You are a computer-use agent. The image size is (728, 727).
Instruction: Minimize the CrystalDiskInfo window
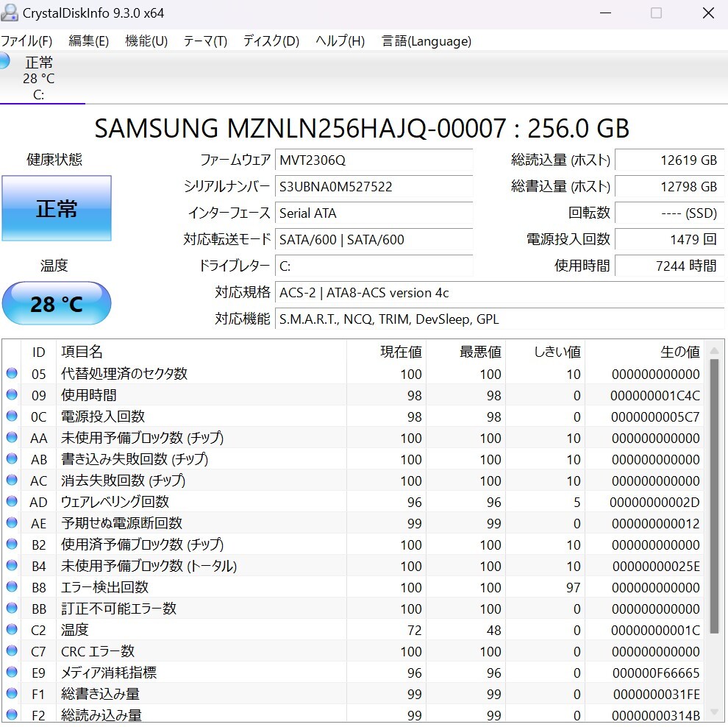tap(605, 13)
